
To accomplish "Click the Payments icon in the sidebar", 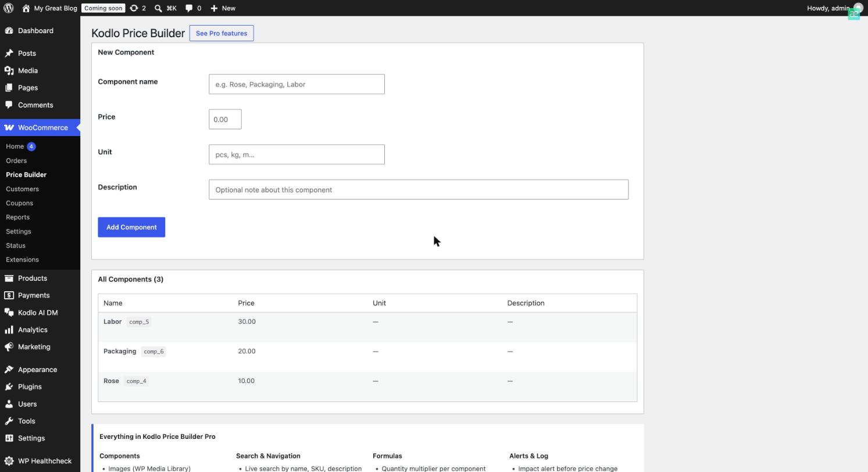I will click(9, 295).
